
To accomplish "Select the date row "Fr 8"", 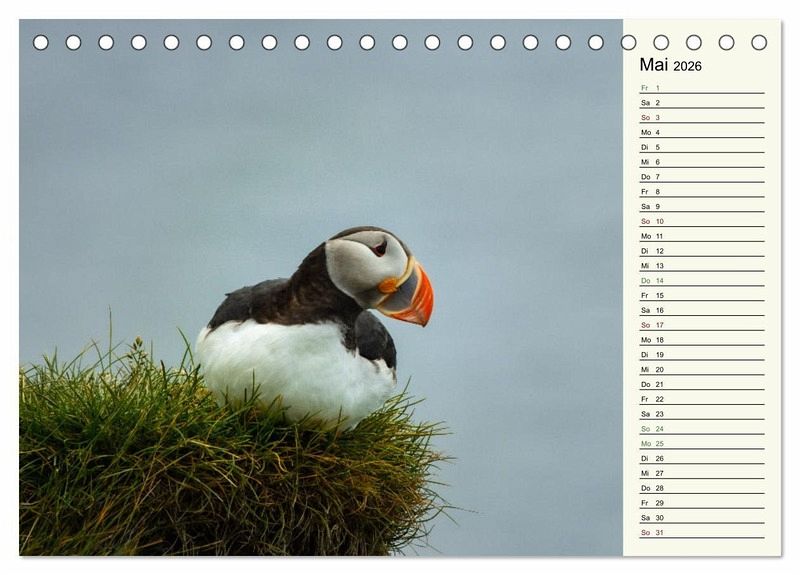I will tap(702, 191).
